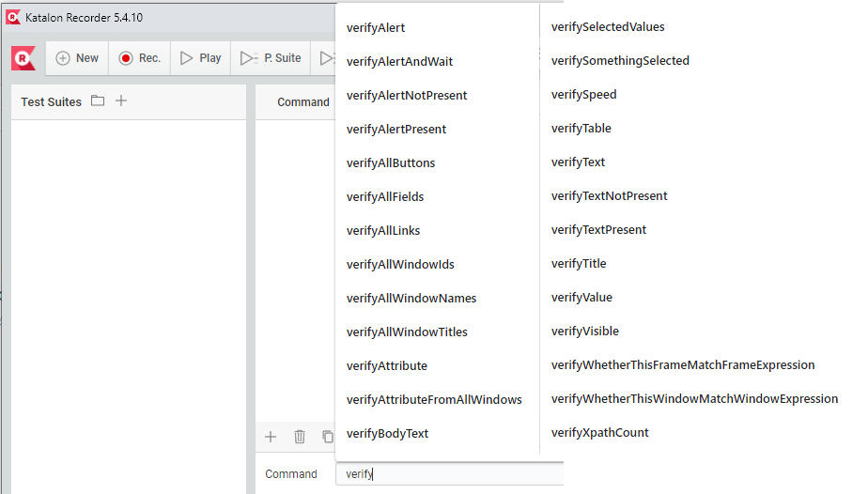Click the Katalon Recorder logo icon
The height and width of the screenshot is (494, 868).
tap(23, 58)
